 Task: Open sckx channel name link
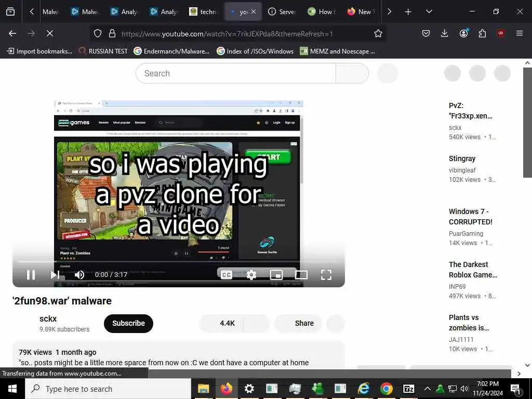click(x=48, y=319)
